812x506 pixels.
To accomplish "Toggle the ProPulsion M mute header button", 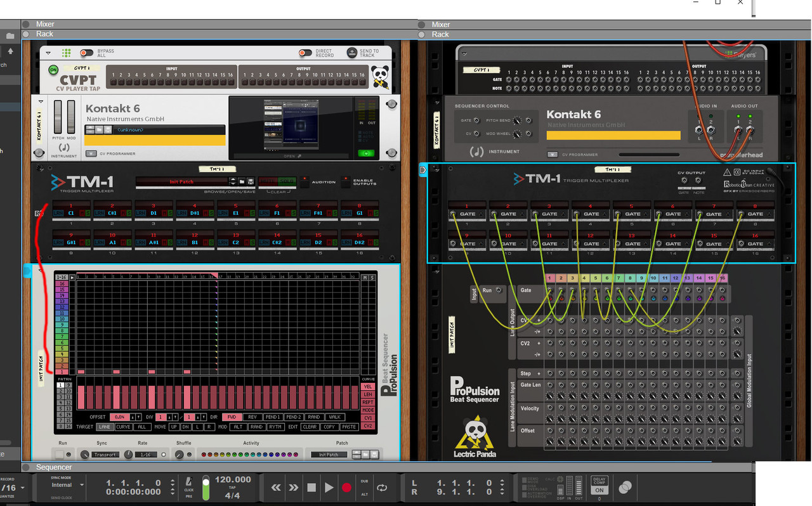I will tap(365, 278).
